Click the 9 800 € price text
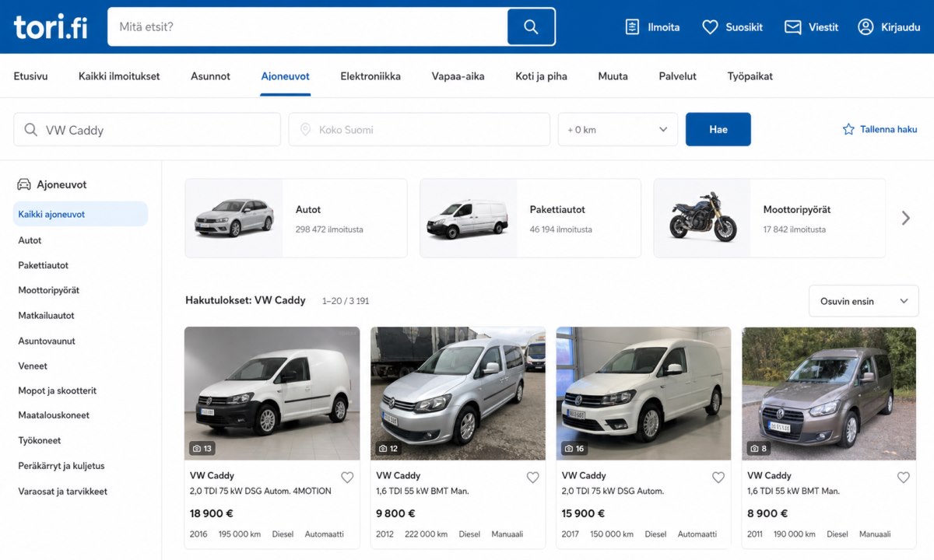 [395, 513]
